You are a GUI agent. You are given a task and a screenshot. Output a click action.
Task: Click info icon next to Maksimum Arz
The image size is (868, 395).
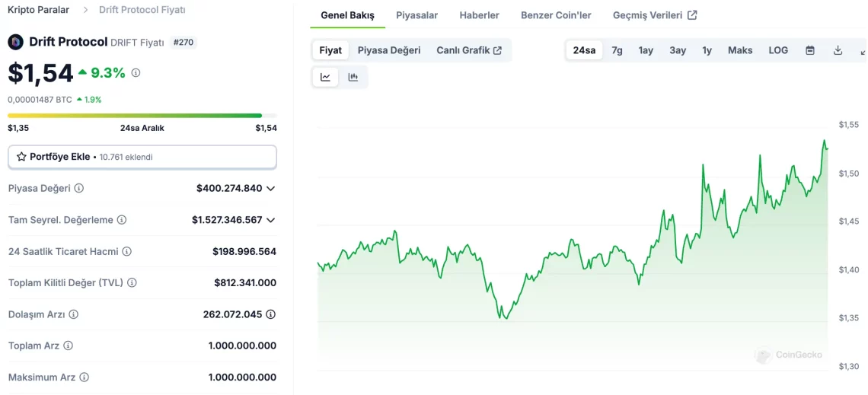point(84,377)
